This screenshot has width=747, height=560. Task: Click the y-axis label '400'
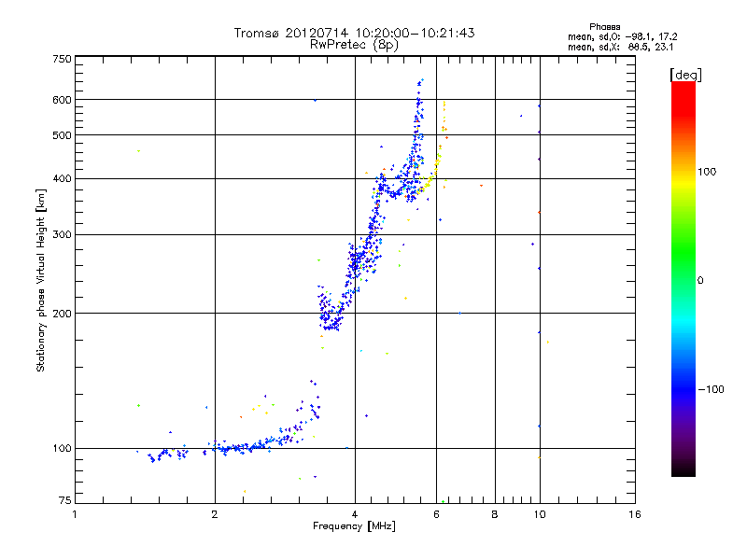(x=62, y=179)
